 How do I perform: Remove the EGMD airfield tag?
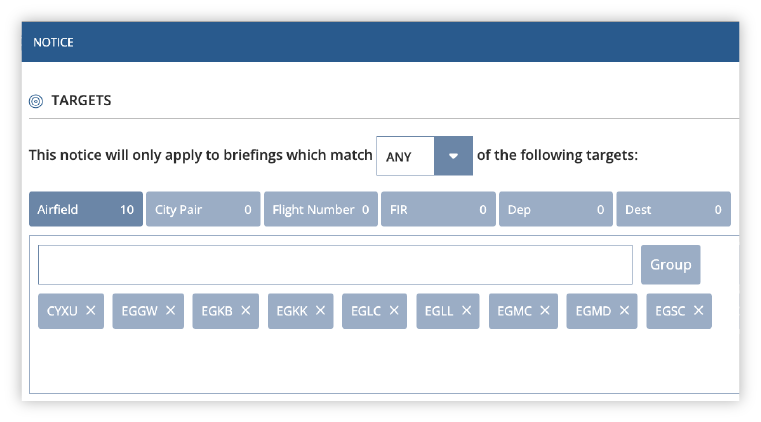tap(625, 310)
